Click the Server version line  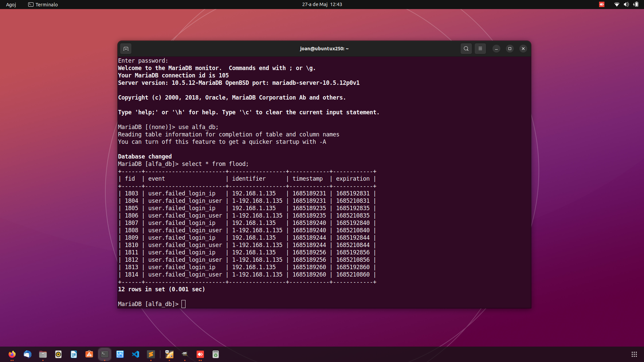239,83
